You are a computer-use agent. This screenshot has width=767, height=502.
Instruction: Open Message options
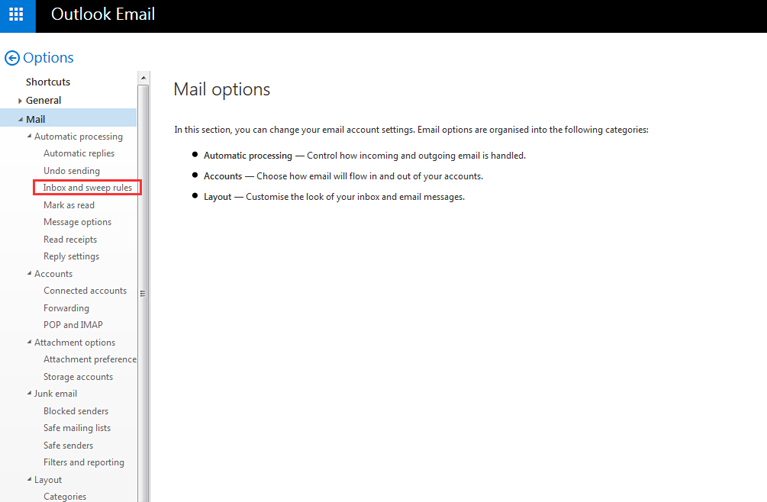tap(77, 222)
